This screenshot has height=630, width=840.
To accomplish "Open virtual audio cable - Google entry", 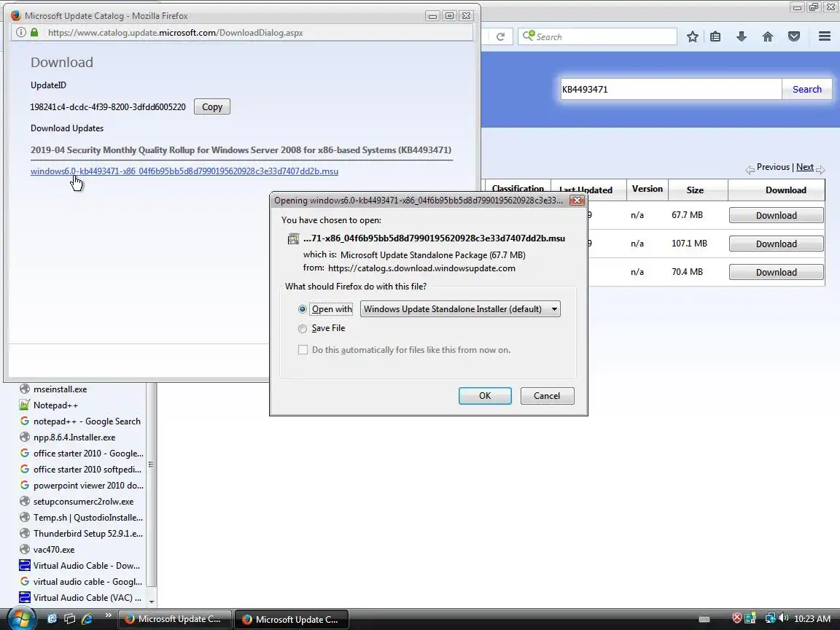I will (x=87, y=583).
